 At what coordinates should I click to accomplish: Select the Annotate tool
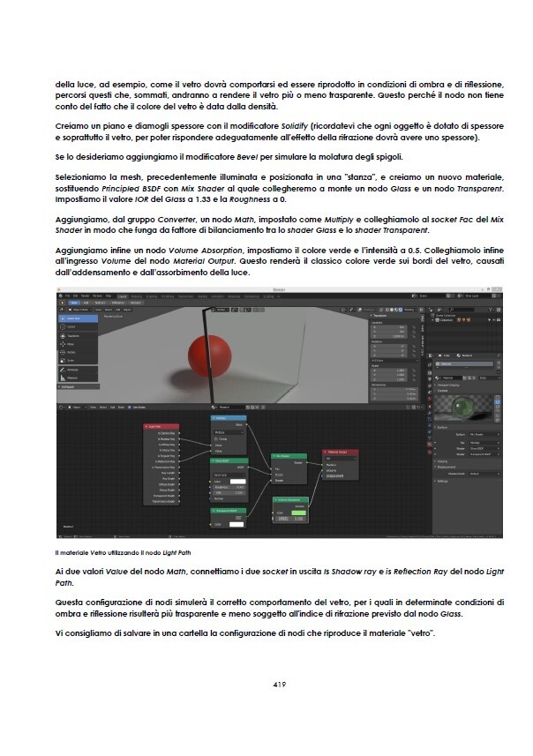[x=78, y=370]
